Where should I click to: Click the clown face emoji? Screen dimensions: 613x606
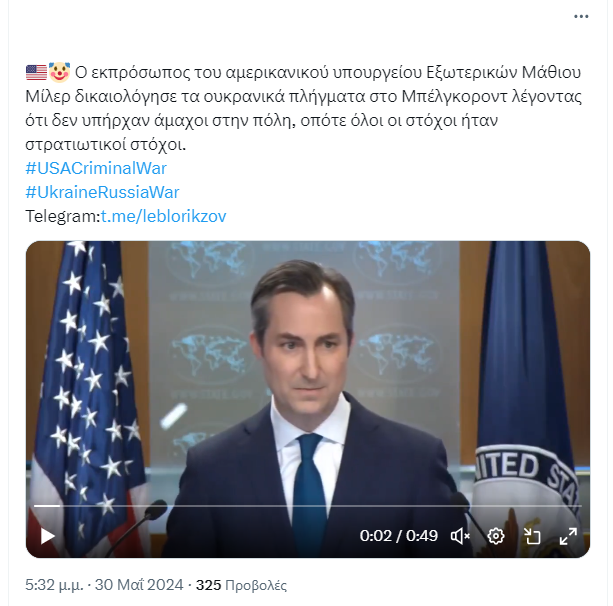tap(59, 72)
